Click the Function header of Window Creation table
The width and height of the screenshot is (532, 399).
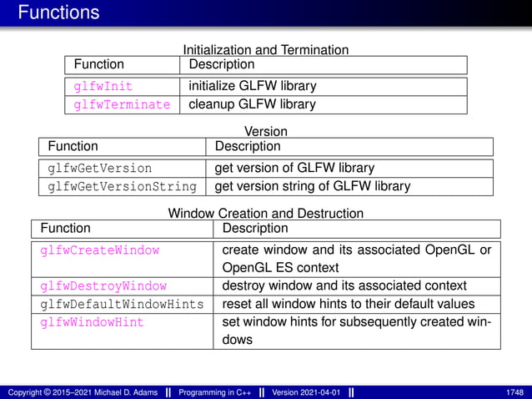coord(66,228)
